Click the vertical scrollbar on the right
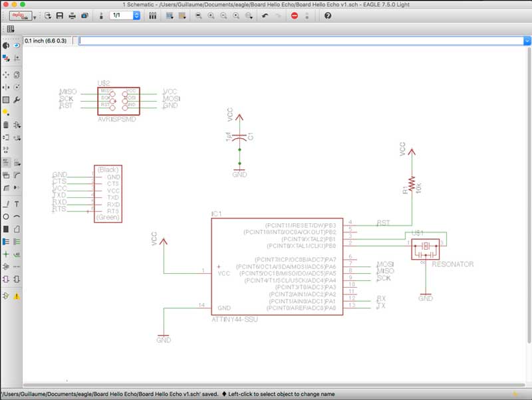 (x=529, y=195)
